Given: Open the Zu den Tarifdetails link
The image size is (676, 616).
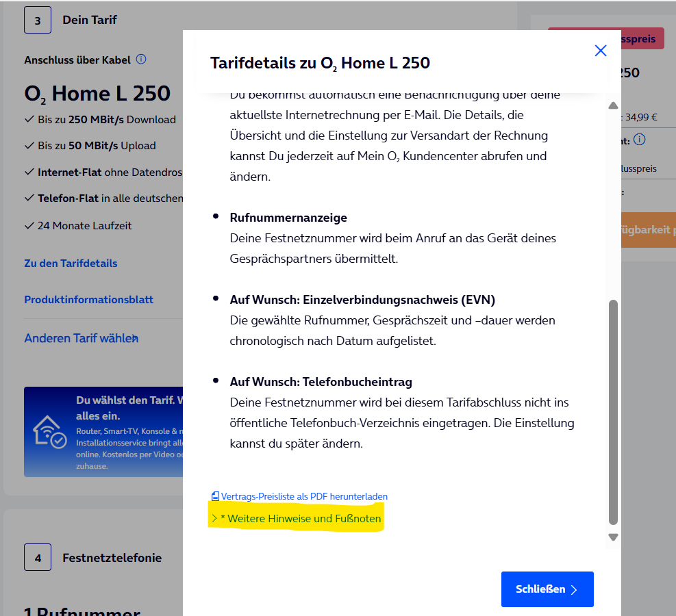Looking at the screenshot, I should 71,264.
